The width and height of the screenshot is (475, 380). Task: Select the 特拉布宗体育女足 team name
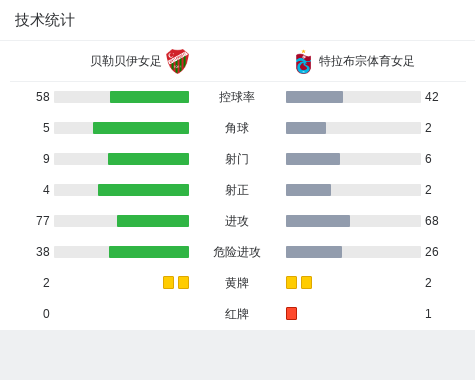(x=366, y=61)
